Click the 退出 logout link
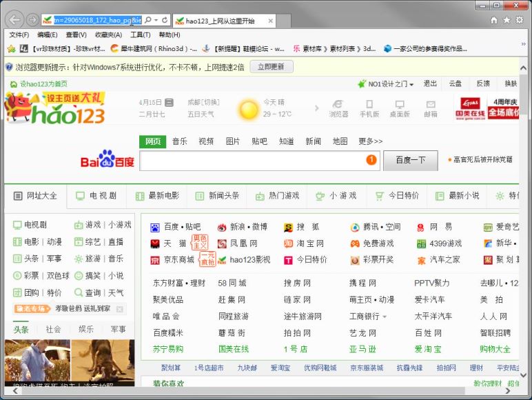 click(430, 83)
